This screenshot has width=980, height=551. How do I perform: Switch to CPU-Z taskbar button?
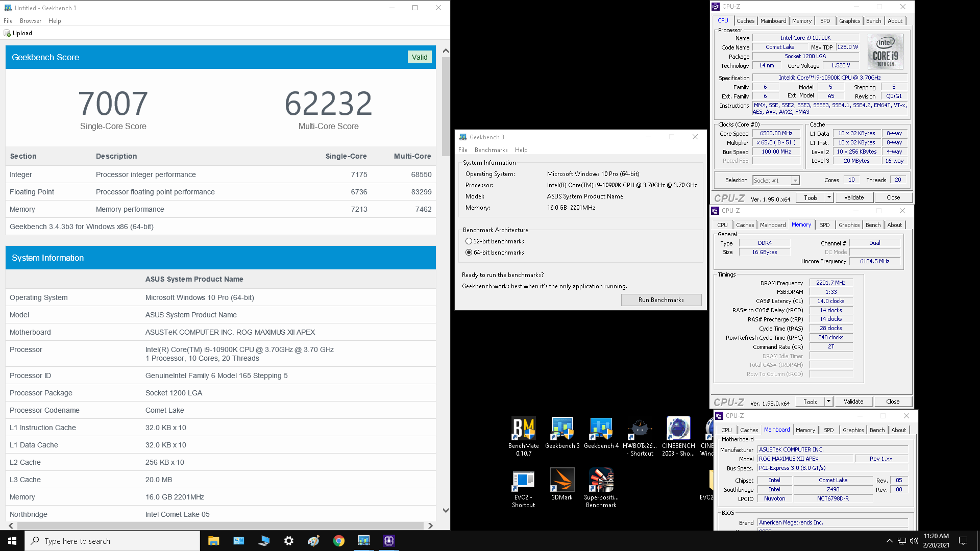click(389, 541)
